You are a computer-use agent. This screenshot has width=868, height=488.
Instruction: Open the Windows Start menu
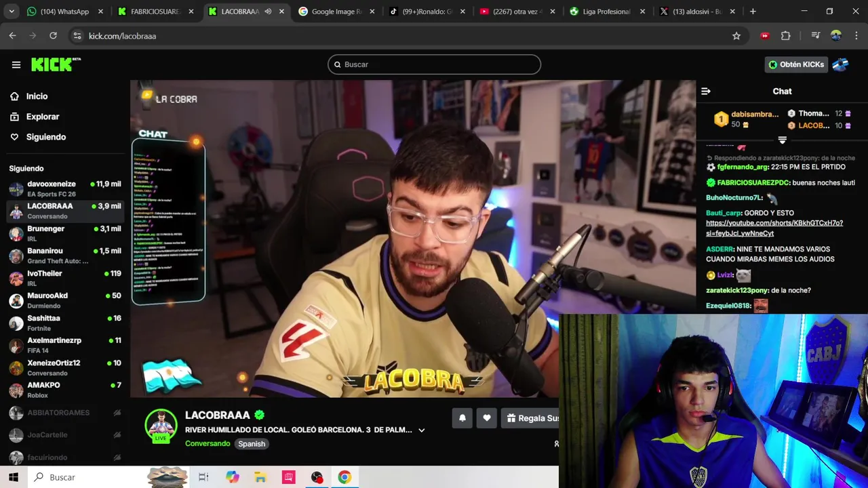coord(14,477)
